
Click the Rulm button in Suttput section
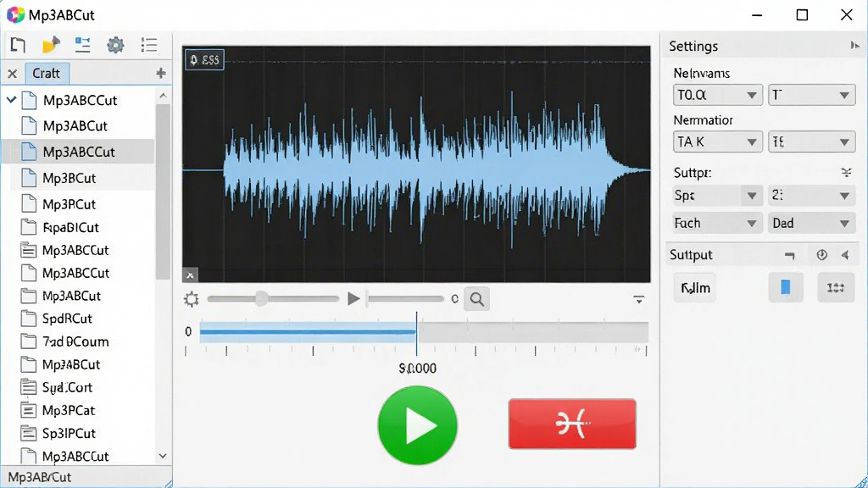pos(695,288)
